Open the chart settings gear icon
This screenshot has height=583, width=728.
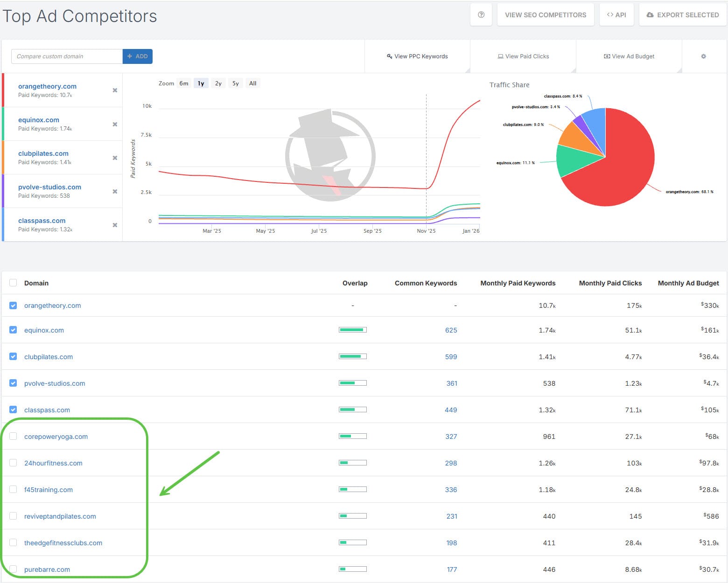pos(703,56)
